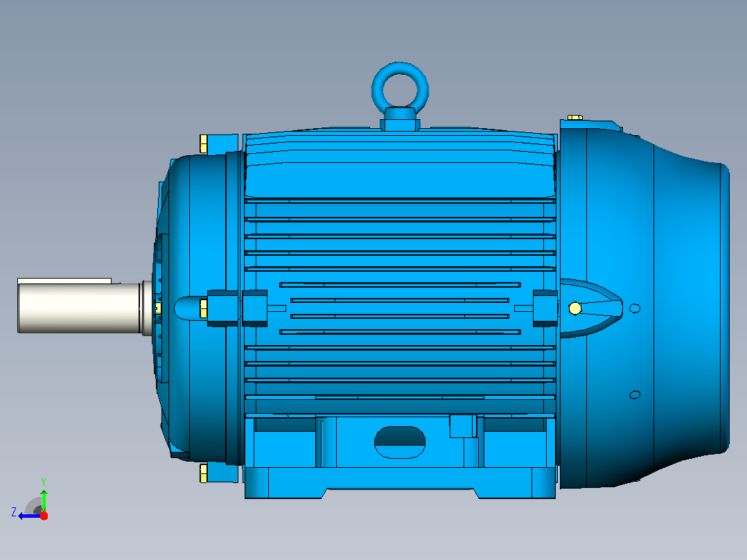Viewport: 747px width, 560px height.
Task: Click the upper small hole on fan cover
Action: pyautogui.click(x=635, y=308)
